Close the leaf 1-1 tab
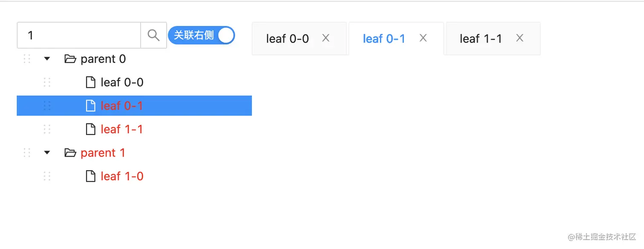Image resolution: width=644 pixels, height=249 pixels. (520, 38)
